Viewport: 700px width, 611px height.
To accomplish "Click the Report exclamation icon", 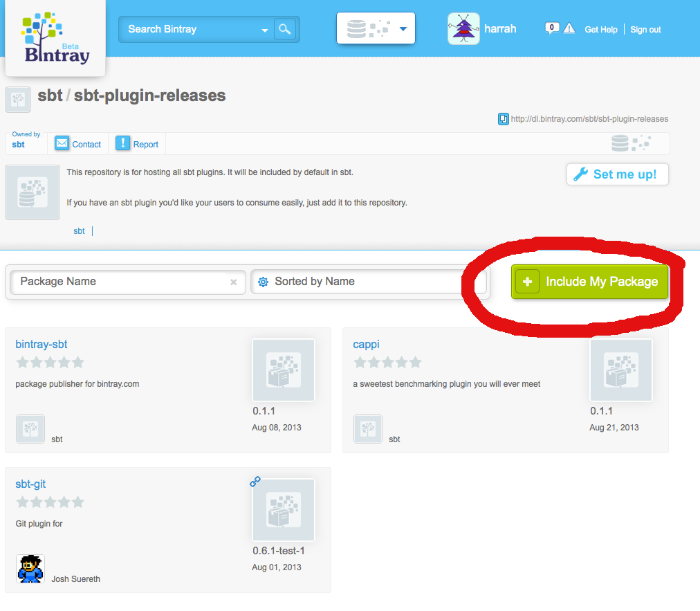I will [122, 143].
